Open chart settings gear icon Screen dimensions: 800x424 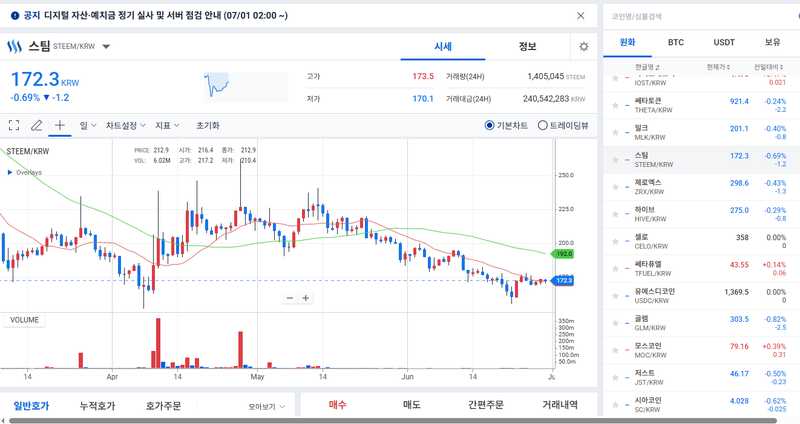coord(584,46)
